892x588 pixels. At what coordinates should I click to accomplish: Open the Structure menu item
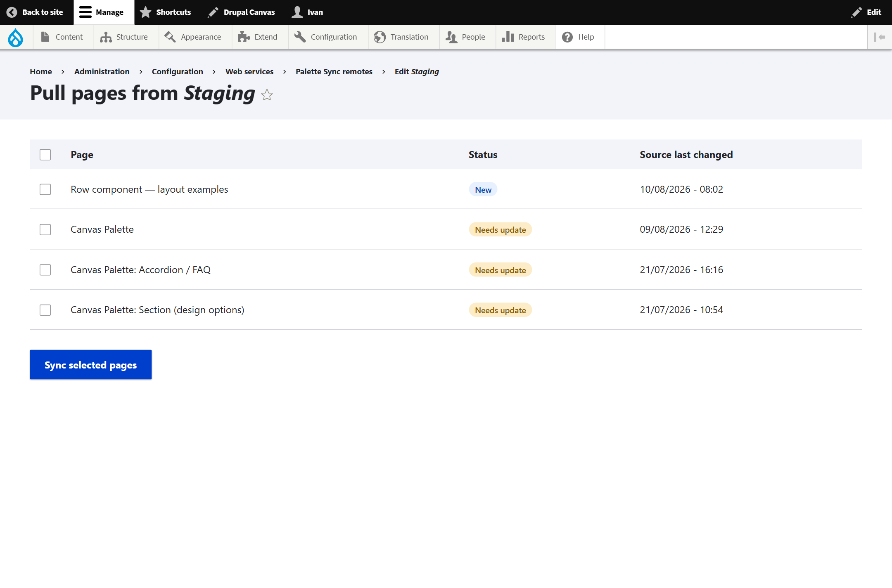[x=126, y=37]
